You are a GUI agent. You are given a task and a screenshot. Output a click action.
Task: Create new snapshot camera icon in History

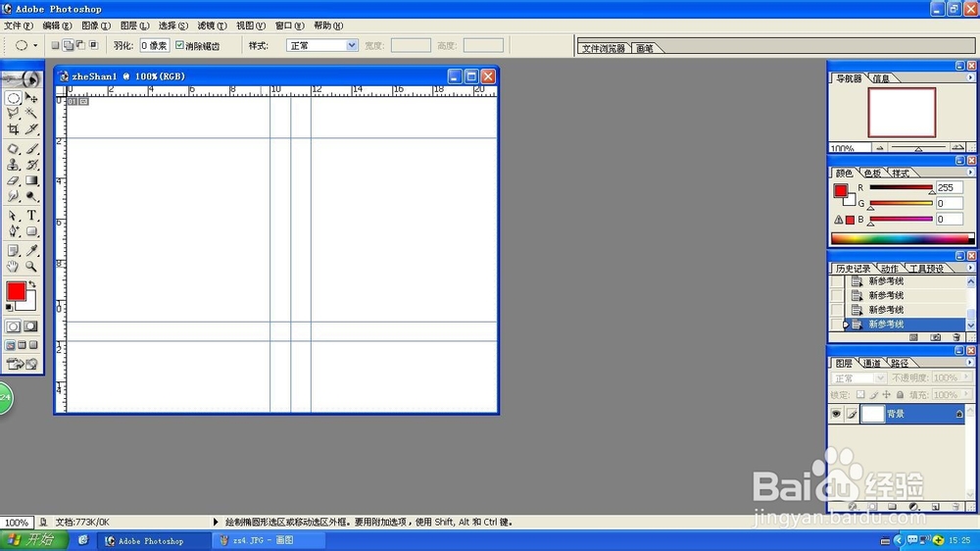point(935,337)
